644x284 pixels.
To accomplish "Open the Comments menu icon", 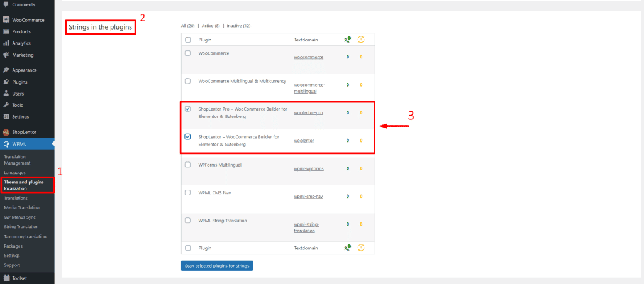I will point(6,4).
